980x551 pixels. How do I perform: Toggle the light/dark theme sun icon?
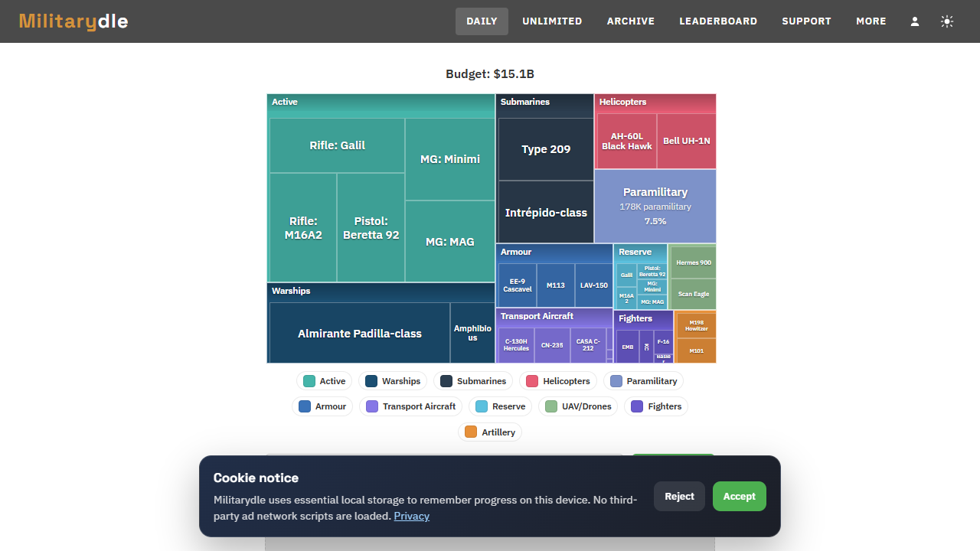pos(947,21)
